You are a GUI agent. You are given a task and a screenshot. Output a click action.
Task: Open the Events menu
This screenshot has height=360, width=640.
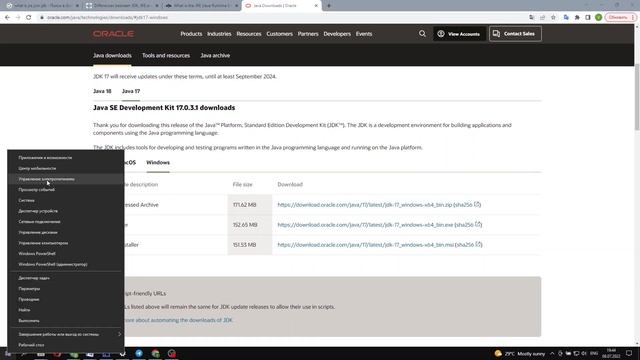pos(364,34)
